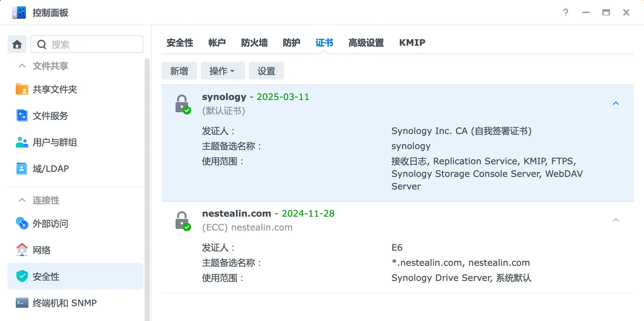Screen dimensions: 644x321
Task: Switch to the 防火墙 tab
Action: pos(254,43)
